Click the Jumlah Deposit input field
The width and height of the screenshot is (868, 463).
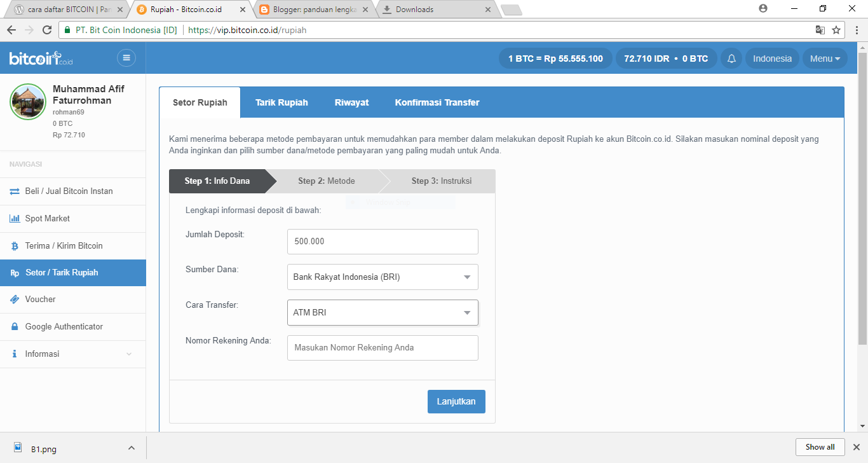pyautogui.click(x=383, y=242)
